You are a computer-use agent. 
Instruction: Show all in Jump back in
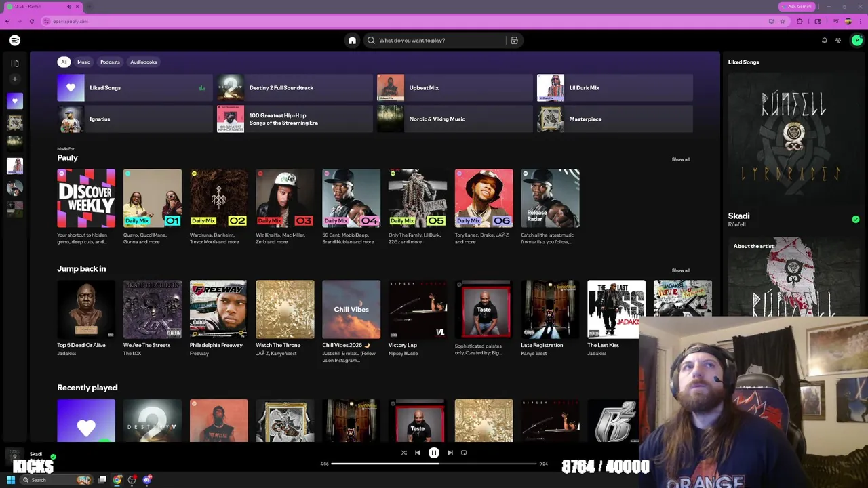click(681, 270)
